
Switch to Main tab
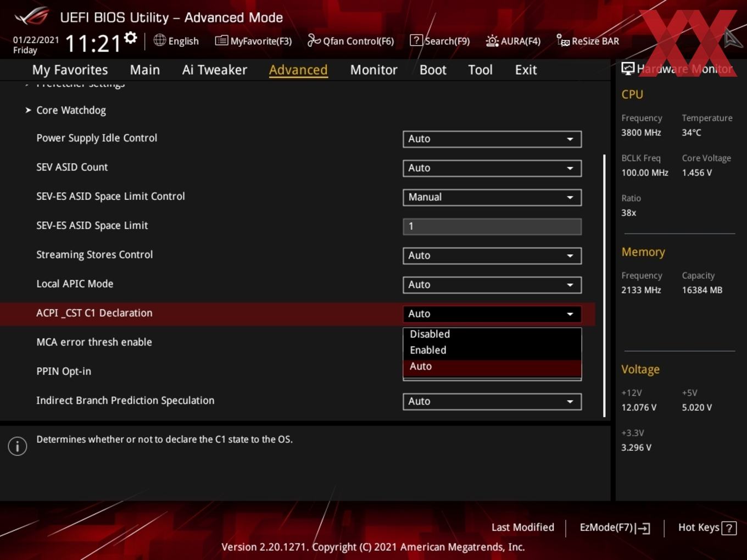(145, 70)
